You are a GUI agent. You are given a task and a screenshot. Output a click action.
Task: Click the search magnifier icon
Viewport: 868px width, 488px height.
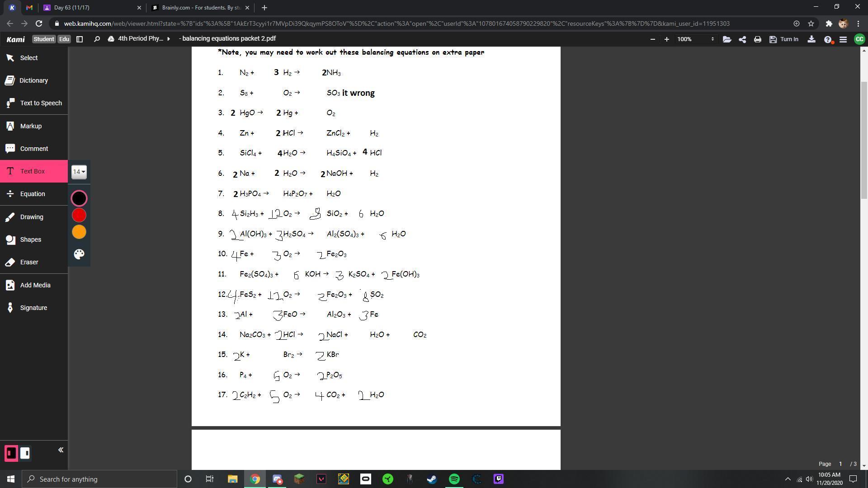tap(97, 39)
